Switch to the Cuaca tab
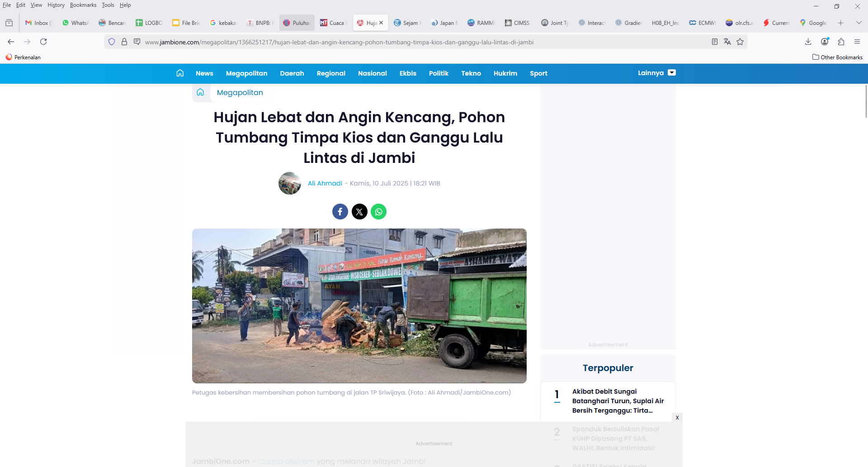 tap(334, 23)
